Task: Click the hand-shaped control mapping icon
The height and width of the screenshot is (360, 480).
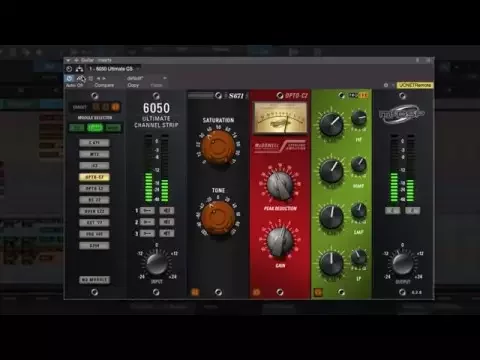Action: [81, 79]
